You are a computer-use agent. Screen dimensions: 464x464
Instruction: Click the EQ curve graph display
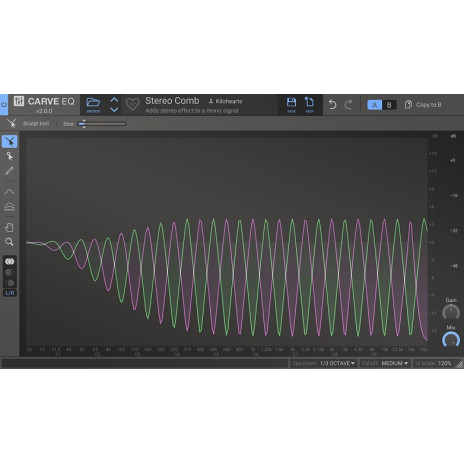227,242
